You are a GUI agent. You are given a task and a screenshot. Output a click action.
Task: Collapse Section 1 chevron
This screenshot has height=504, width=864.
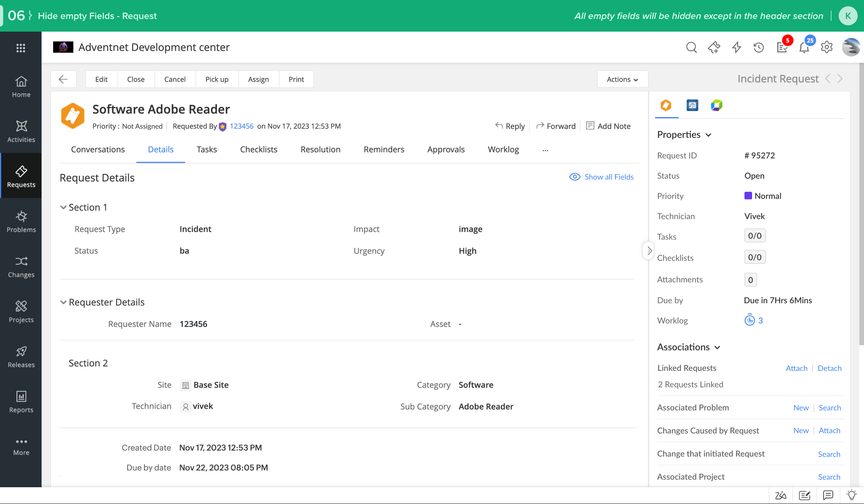[63, 207]
